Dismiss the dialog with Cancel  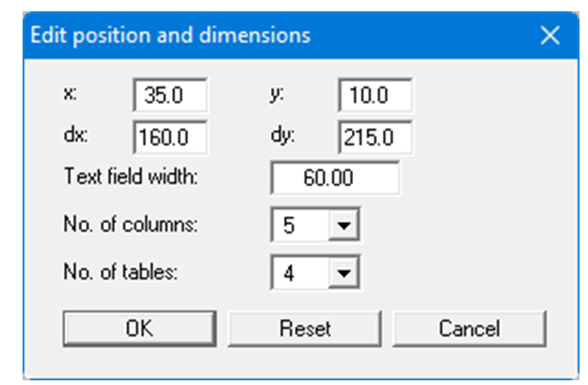pyautogui.click(x=469, y=329)
